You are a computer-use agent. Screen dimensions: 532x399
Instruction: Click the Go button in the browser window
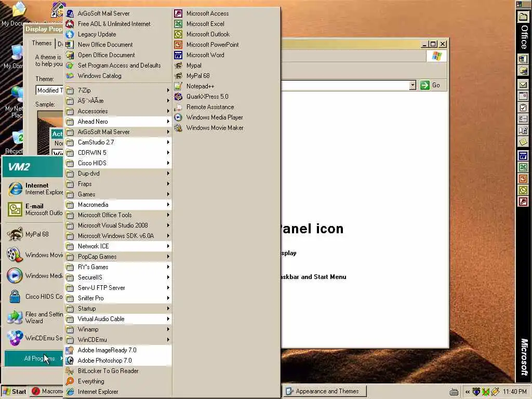[x=430, y=85]
